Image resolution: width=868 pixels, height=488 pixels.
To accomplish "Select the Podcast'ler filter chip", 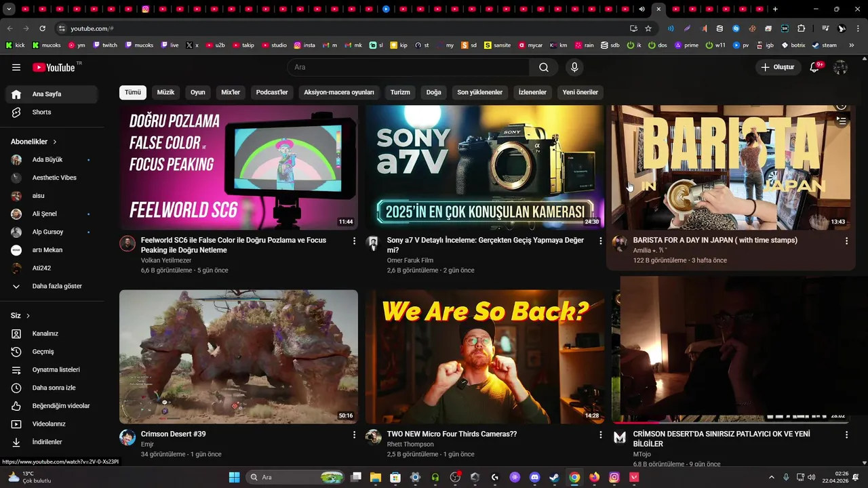I will point(272,92).
